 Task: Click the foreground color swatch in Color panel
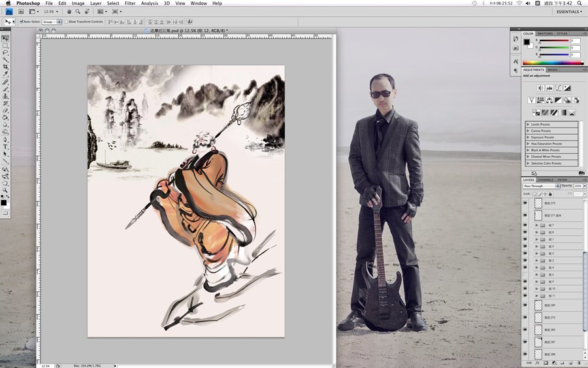point(527,42)
